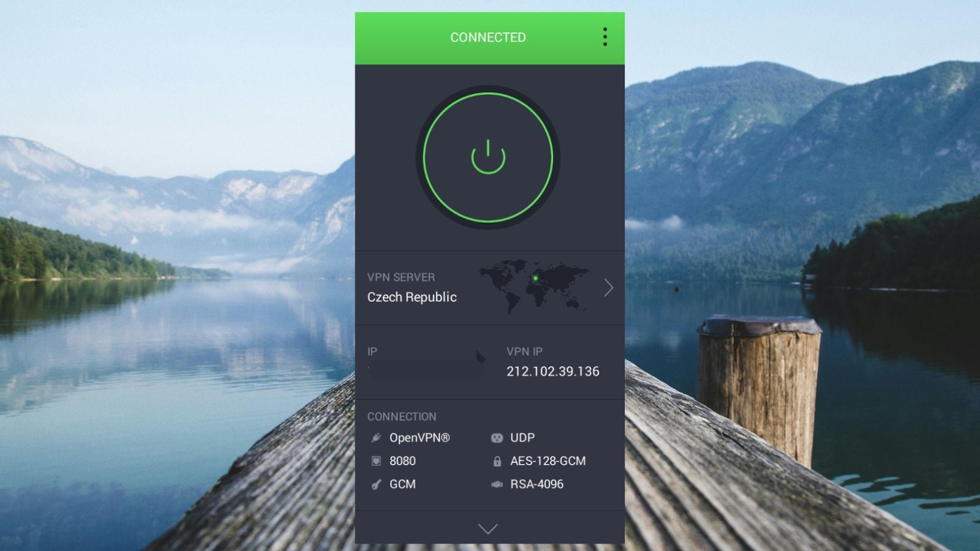This screenshot has height=551, width=980.
Task: Click the green dot on the map
Action: coord(535,278)
